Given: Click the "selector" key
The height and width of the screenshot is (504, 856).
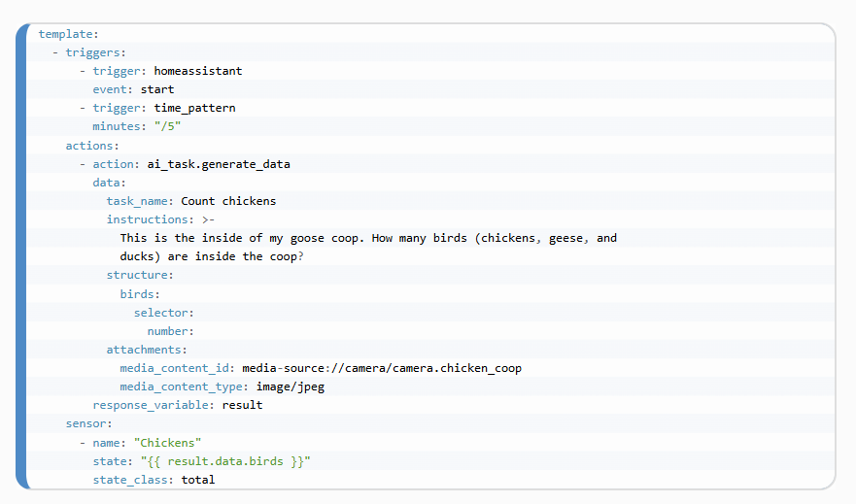Looking at the screenshot, I should (x=161, y=313).
